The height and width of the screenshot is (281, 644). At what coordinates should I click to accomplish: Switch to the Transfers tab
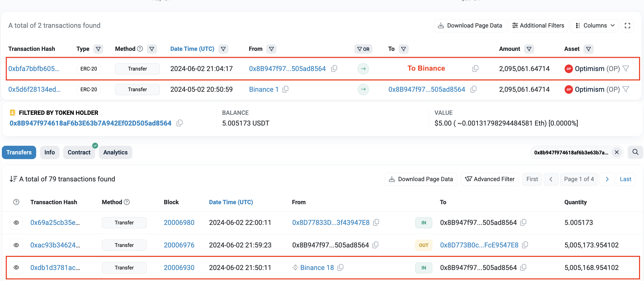coord(19,152)
